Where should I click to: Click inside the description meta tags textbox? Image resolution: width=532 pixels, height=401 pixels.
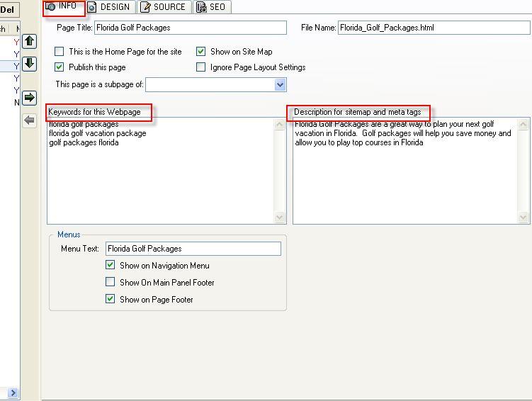(x=405, y=177)
